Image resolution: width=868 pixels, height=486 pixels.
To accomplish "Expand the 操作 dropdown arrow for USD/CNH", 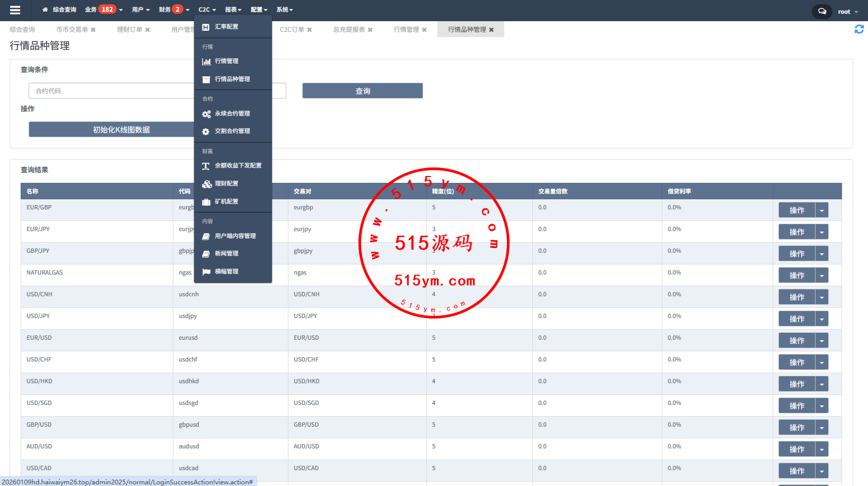I will 821,297.
